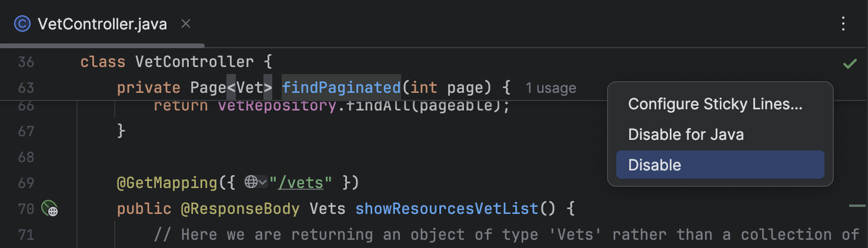Image resolution: width=868 pixels, height=248 pixels.
Task: Select the highlighted Disable menu option
Action: pyautogui.click(x=720, y=165)
